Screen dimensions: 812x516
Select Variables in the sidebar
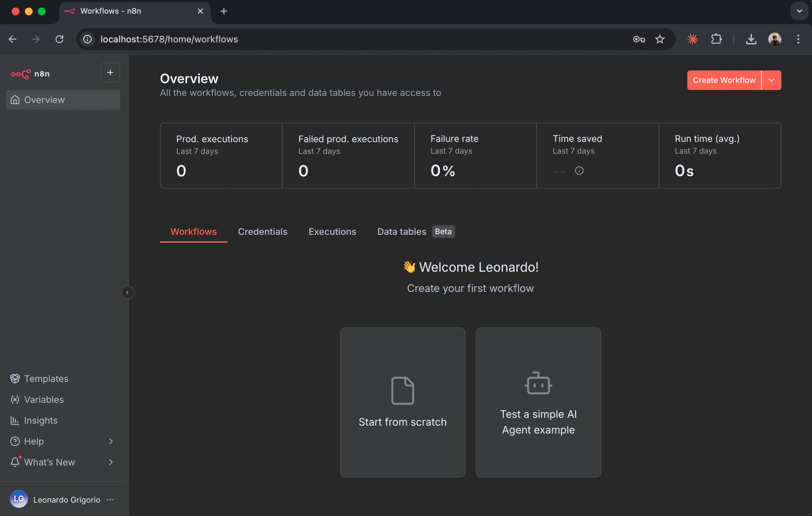pyautogui.click(x=43, y=400)
